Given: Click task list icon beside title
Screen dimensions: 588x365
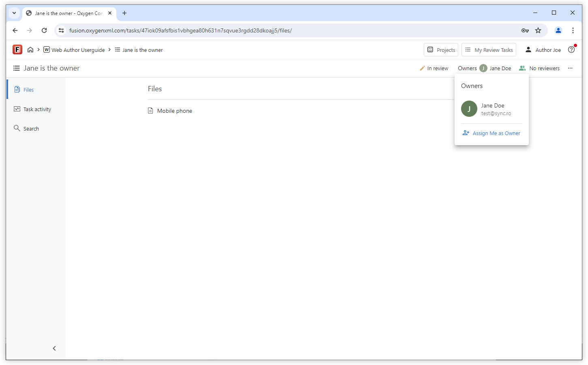Looking at the screenshot, I should [x=17, y=68].
